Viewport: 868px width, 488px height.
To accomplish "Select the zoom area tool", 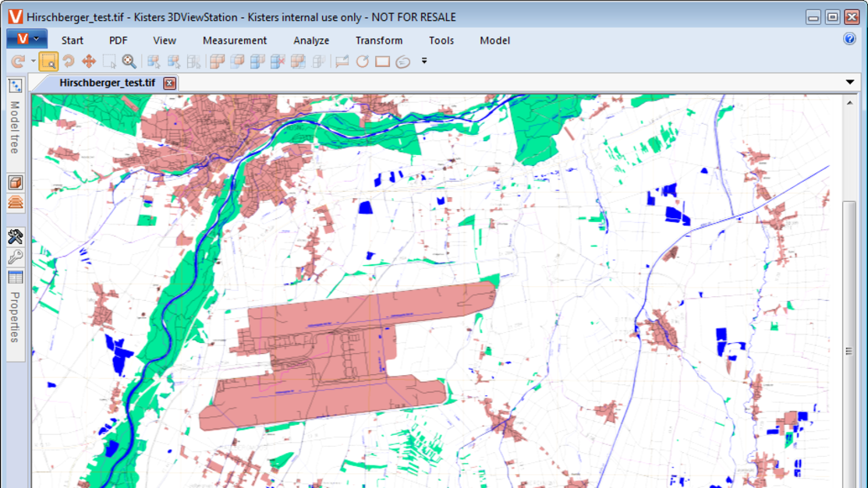I will tap(48, 61).
